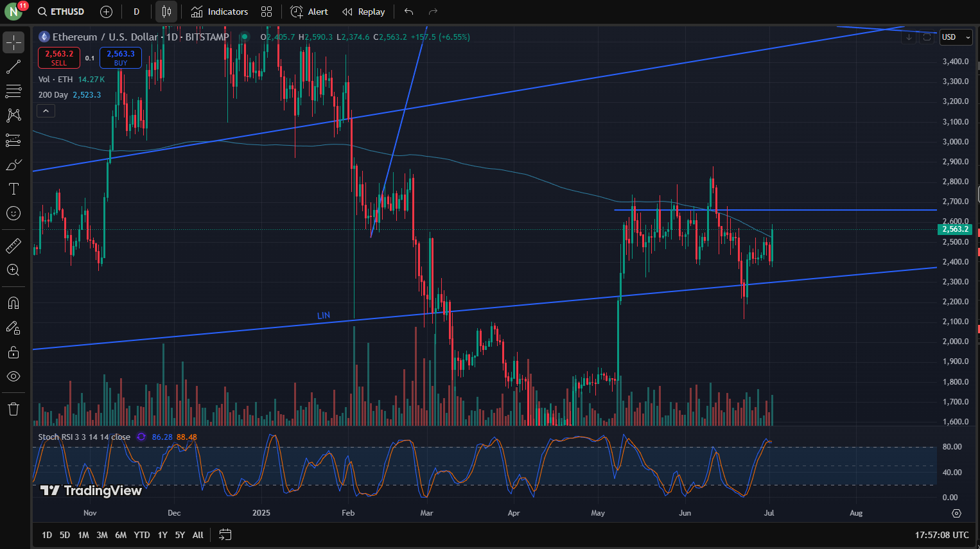Start bar Replay mode

click(363, 12)
